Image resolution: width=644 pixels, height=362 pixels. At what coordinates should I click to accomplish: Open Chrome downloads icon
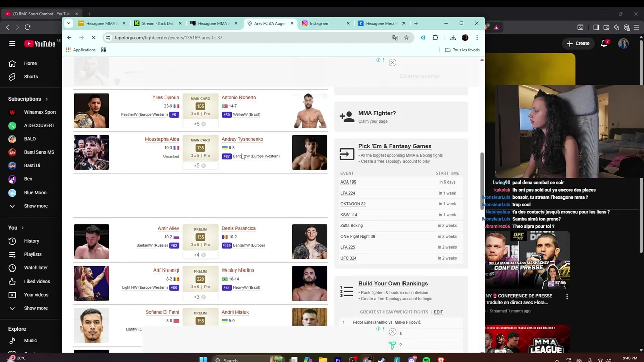[453, 37]
